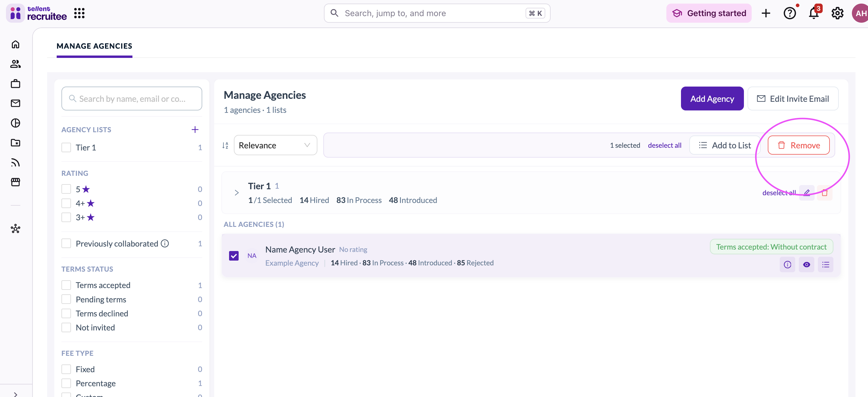Click the Search by name, email field

[132, 99]
